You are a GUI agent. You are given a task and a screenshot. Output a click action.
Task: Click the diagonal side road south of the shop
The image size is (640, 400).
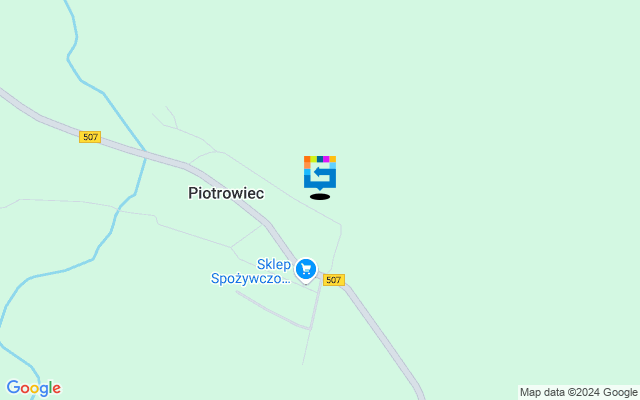tap(273, 310)
